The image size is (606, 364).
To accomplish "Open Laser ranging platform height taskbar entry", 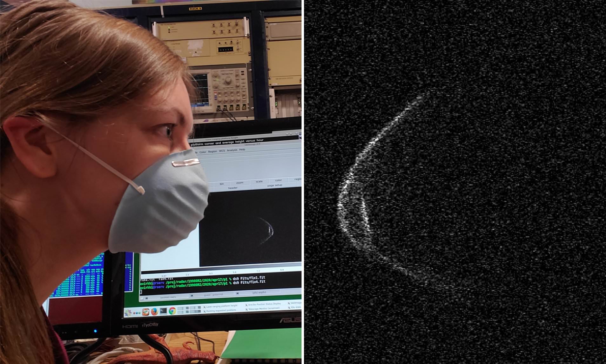I will [x=220, y=307].
